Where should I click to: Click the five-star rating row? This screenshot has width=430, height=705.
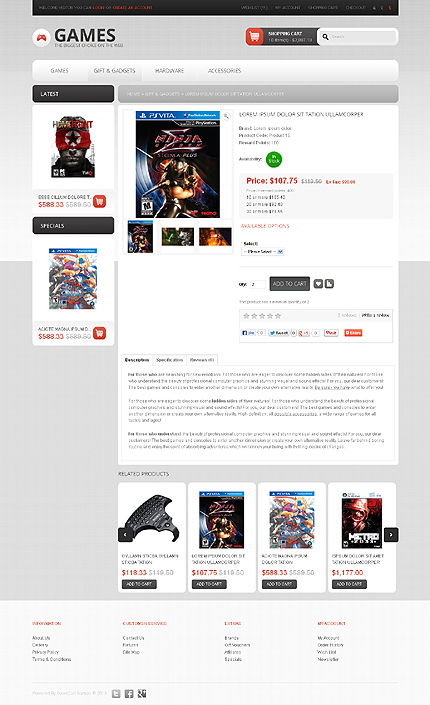click(262, 316)
